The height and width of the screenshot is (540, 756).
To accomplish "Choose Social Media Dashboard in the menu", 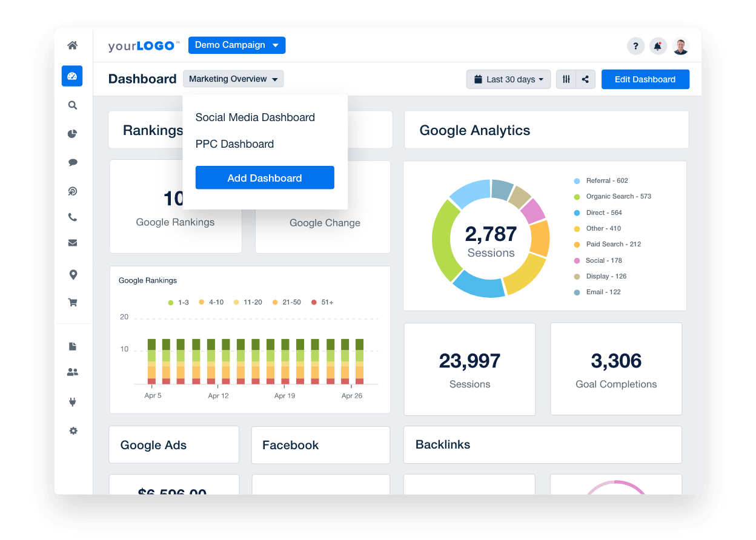I will 255,117.
